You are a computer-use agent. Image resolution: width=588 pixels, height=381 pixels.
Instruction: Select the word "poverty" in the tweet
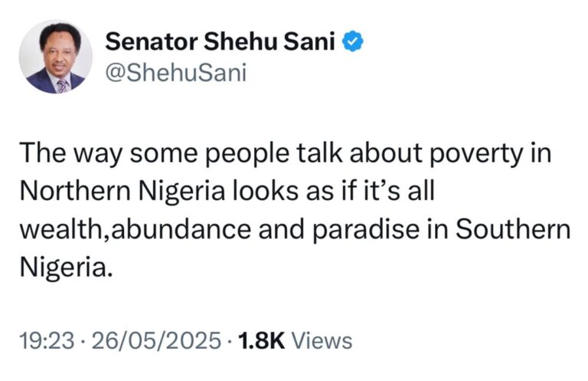(x=476, y=154)
